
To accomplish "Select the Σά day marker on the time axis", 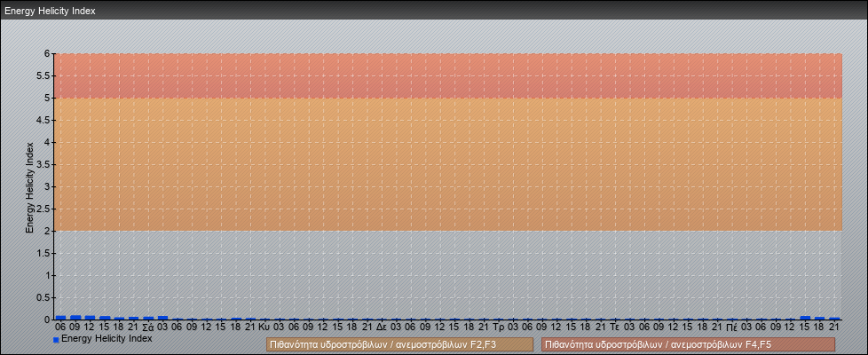I will pos(148,327).
